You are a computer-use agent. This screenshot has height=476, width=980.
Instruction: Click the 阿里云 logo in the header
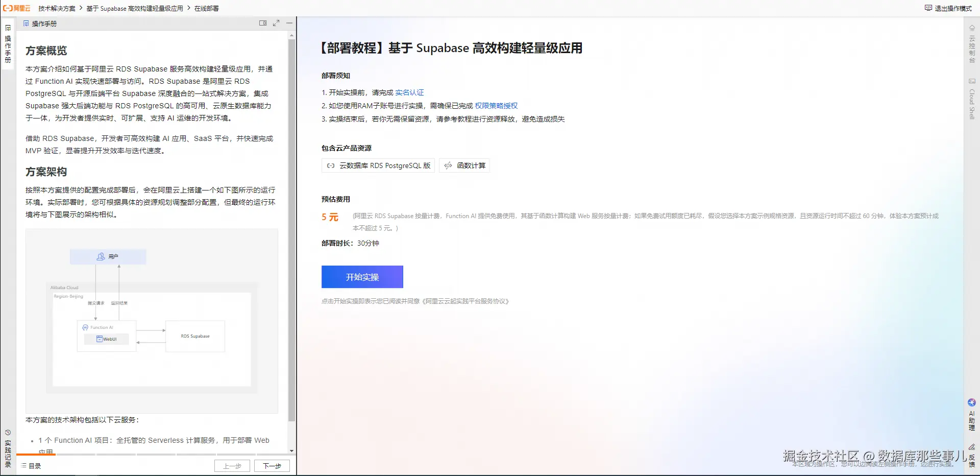tap(17, 8)
